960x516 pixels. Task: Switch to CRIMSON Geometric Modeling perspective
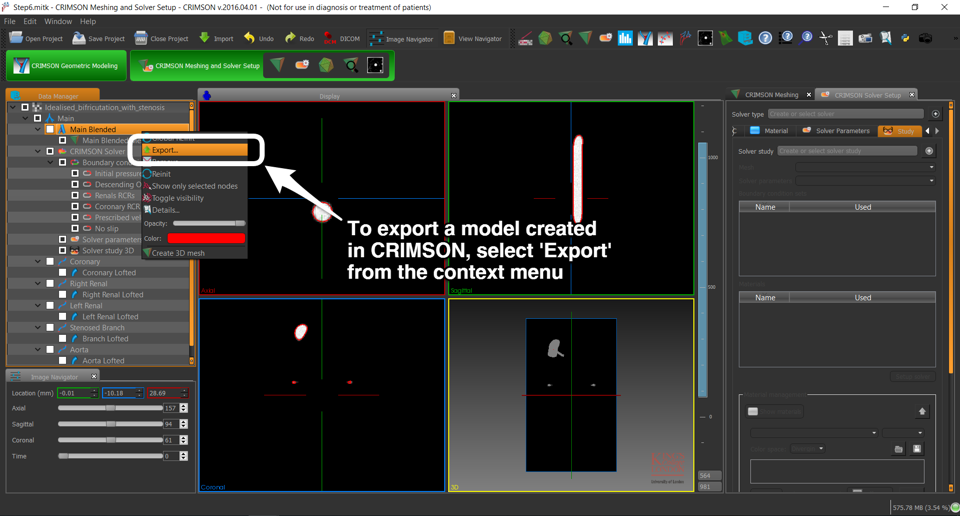coord(65,66)
